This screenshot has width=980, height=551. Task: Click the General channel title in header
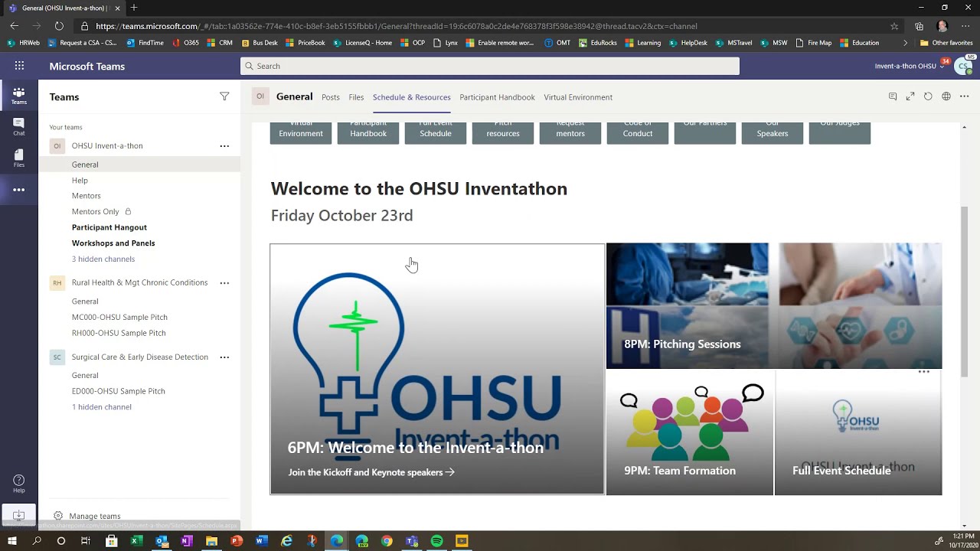click(295, 96)
